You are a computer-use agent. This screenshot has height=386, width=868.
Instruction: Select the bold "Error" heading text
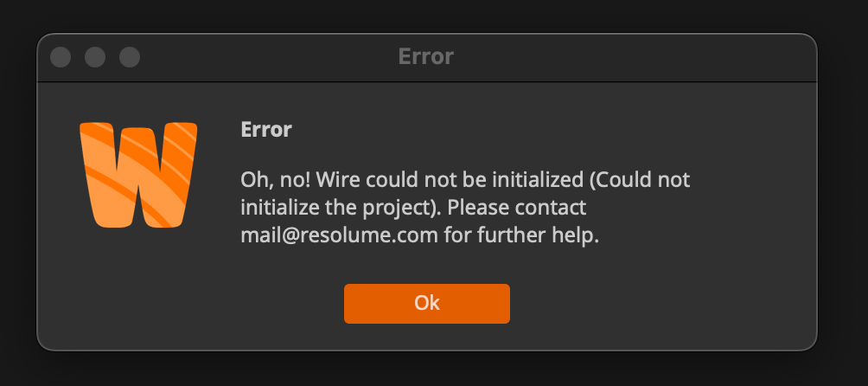click(x=265, y=131)
